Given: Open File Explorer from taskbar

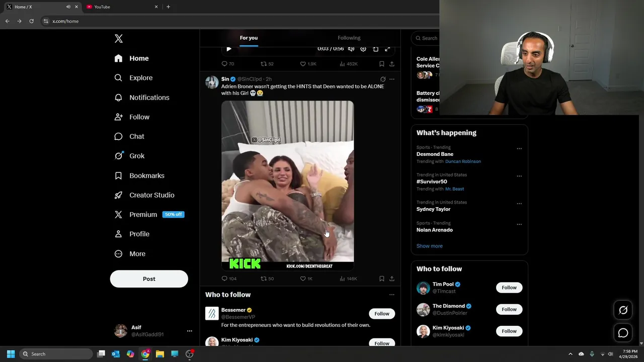Looking at the screenshot, I should coord(160,354).
